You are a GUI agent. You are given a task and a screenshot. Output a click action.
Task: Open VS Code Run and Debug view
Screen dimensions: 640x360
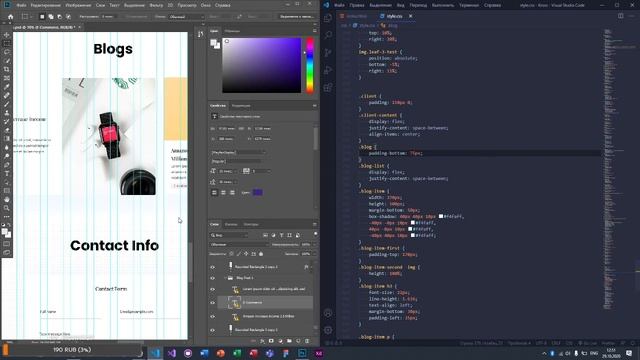328,70
